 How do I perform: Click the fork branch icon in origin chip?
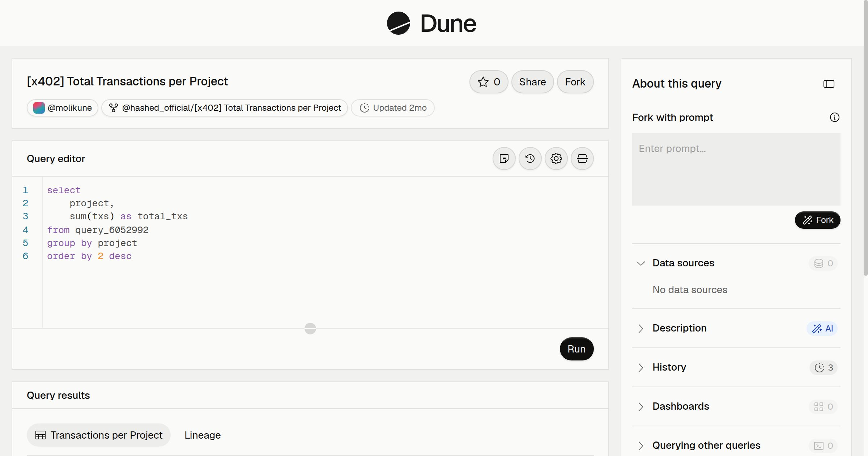(114, 108)
